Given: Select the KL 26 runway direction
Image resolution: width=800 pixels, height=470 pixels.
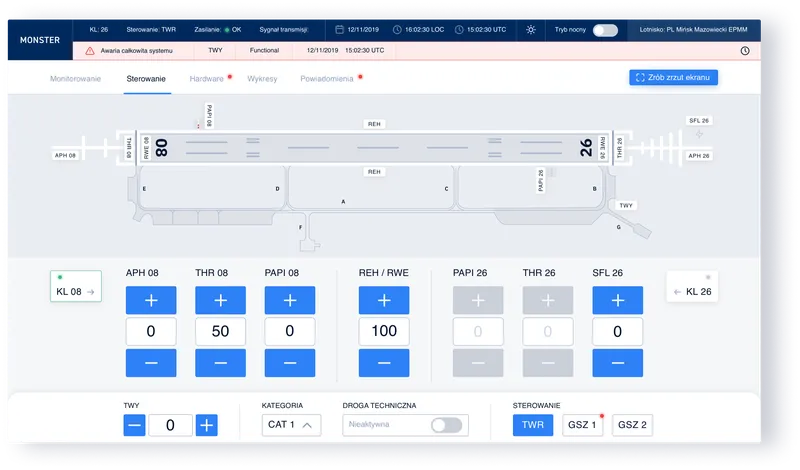Looking at the screenshot, I should coord(692,286).
